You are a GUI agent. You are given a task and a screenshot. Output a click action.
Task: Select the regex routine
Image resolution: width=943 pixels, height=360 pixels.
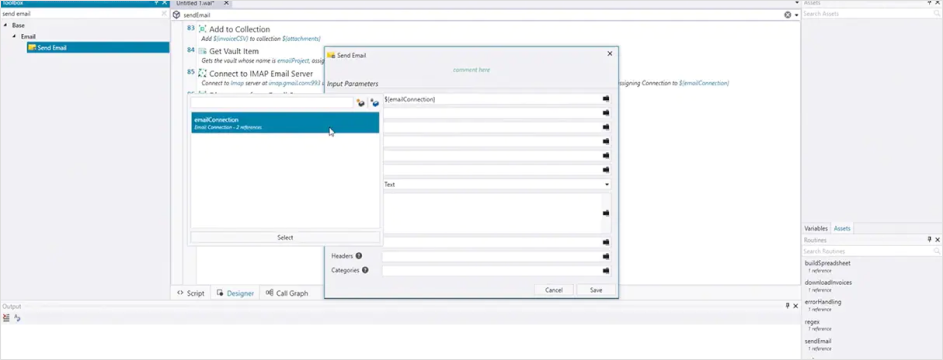(x=812, y=322)
